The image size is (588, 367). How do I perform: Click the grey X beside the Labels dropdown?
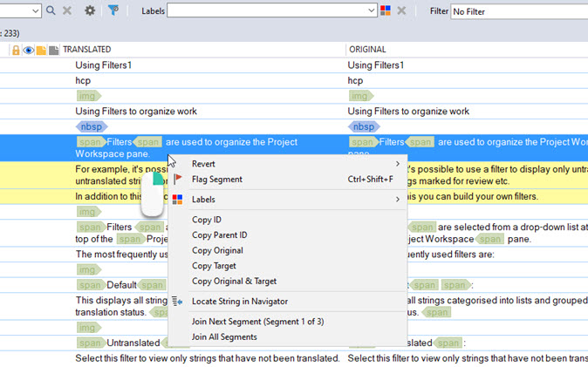(402, 10)
